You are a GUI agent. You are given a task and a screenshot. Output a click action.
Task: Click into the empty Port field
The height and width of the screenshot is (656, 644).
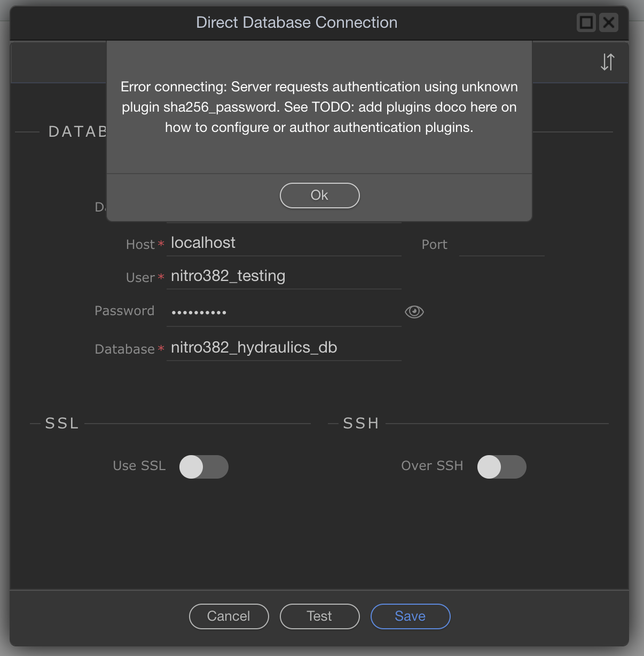[x=501, y=245]
